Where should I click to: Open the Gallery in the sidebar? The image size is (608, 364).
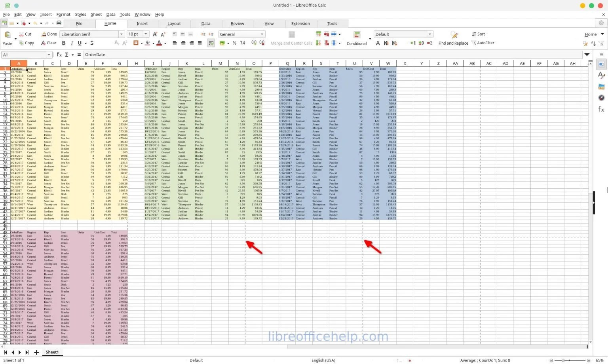tap(601, 86)
